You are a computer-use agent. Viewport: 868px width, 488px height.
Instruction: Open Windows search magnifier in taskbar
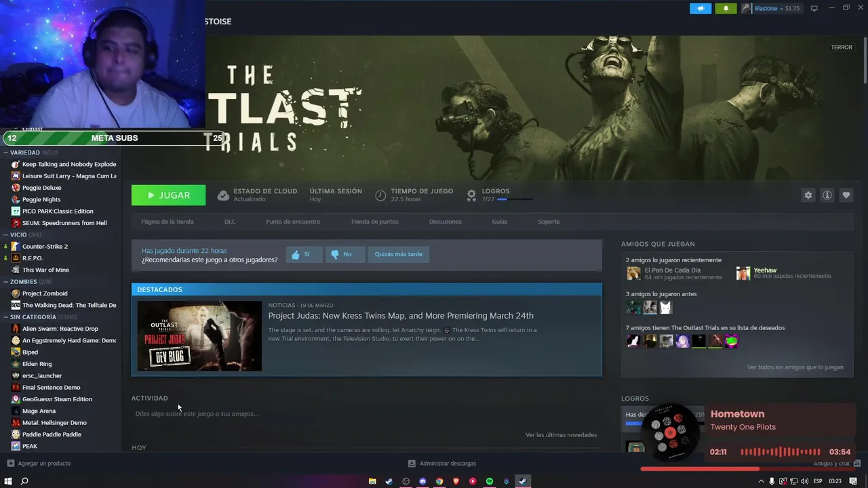(24, 481)
